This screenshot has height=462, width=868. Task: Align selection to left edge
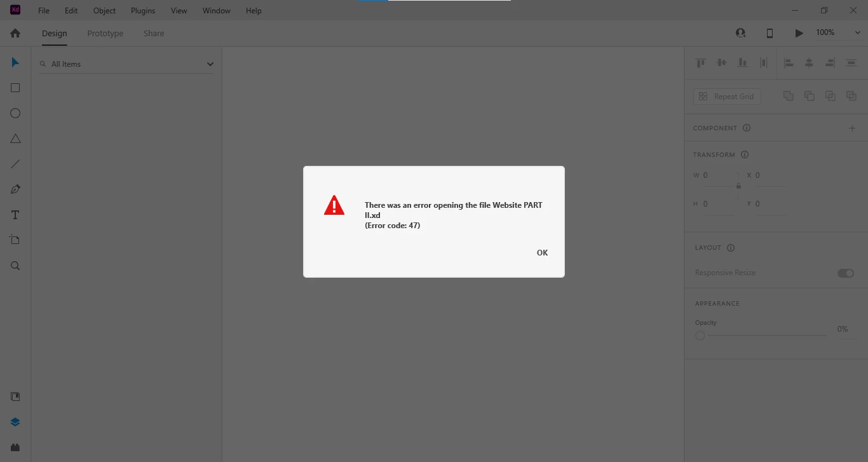coord(789,62)
